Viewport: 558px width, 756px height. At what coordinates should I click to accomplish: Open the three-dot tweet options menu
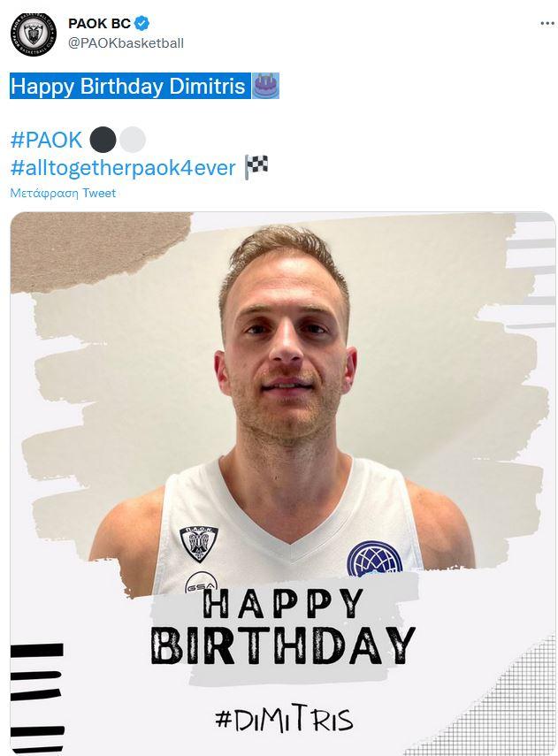pyautogui.click(x=547, y=23)
